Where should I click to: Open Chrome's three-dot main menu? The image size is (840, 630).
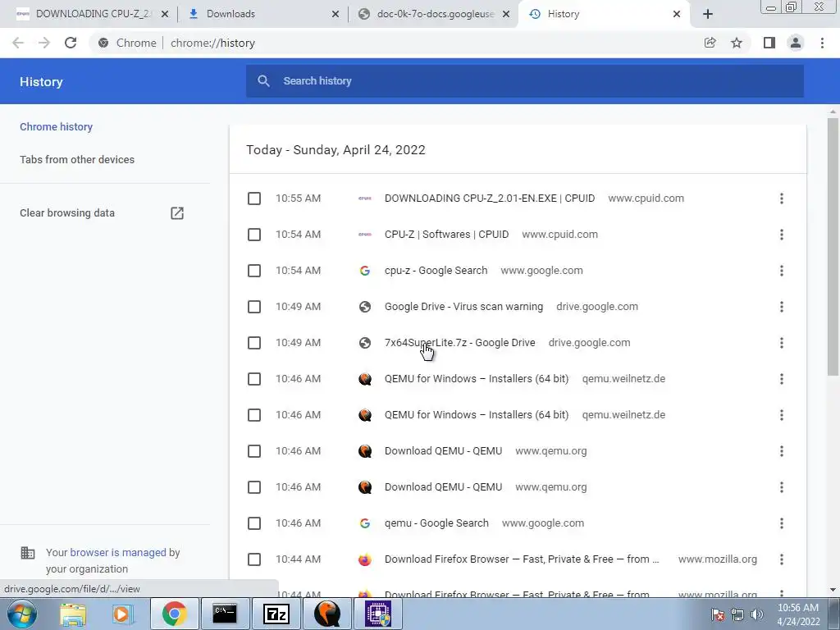[x=822, y=43]
